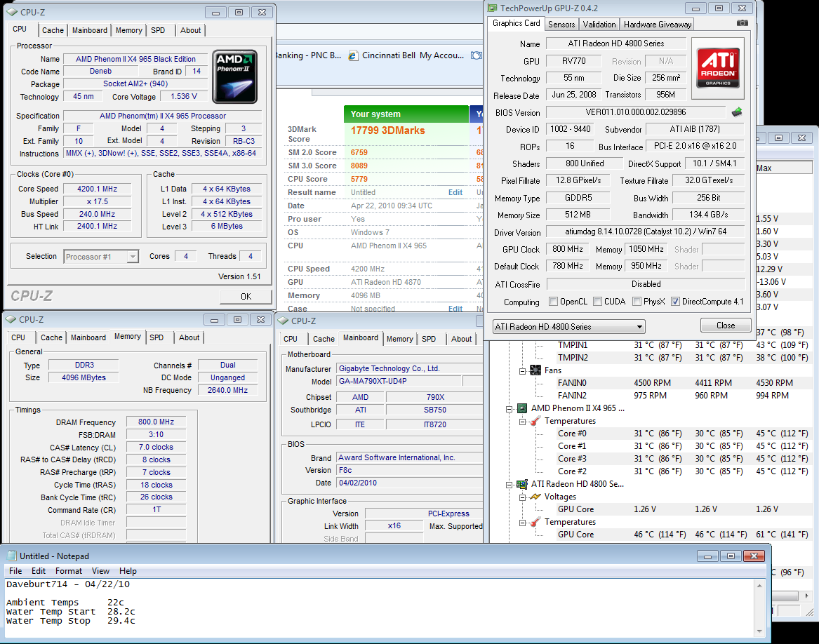Click the ATI Radeon logo image

click(717, 68)
